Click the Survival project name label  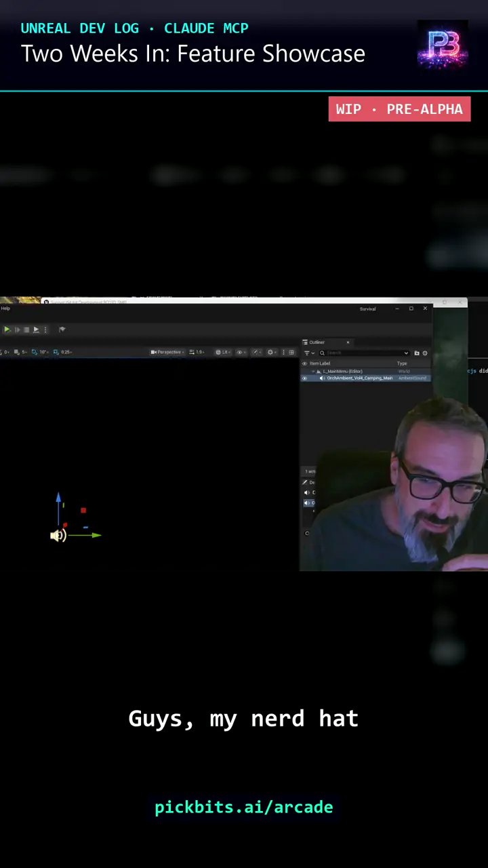[367, 309]
